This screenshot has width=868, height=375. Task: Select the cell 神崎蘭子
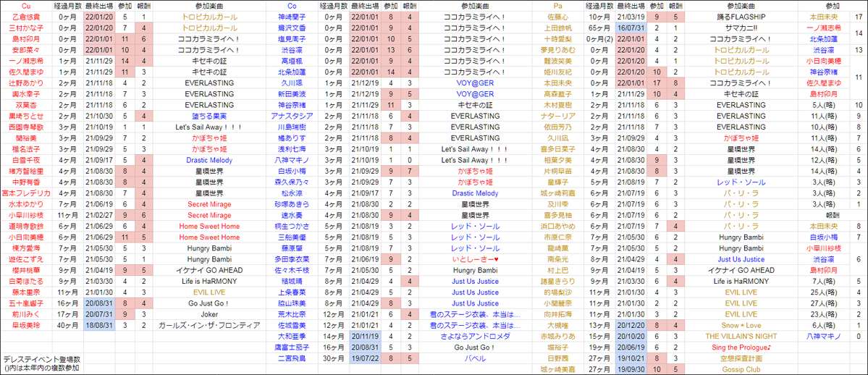tap(292, 17)
